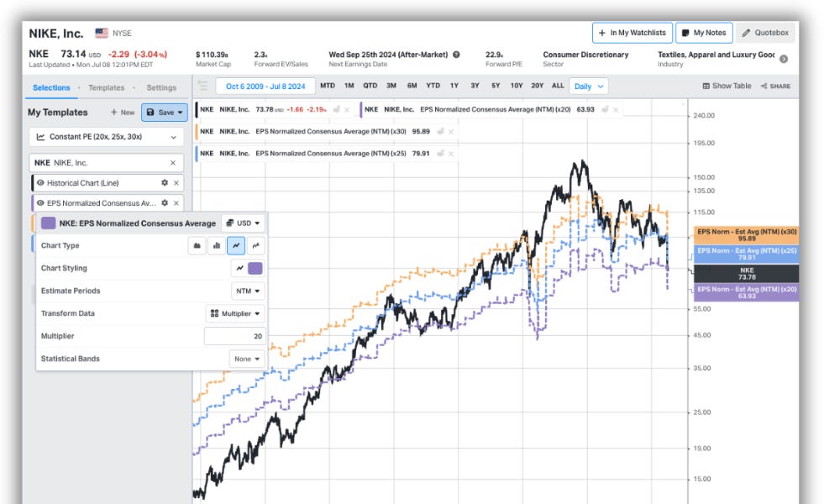The width and height of the screenshot is (824, 504).
Task: Click the faded icon beside NKE 73.78 legend
Action: click(336, 109)
